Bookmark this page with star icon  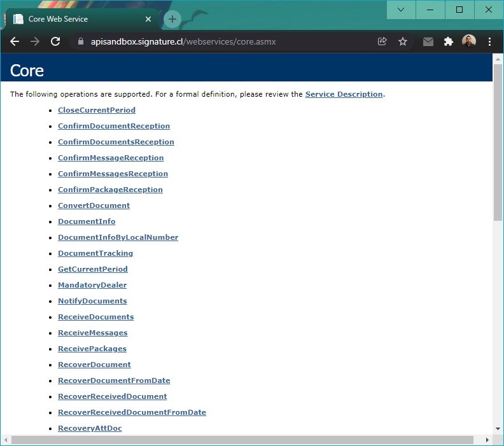402,41
